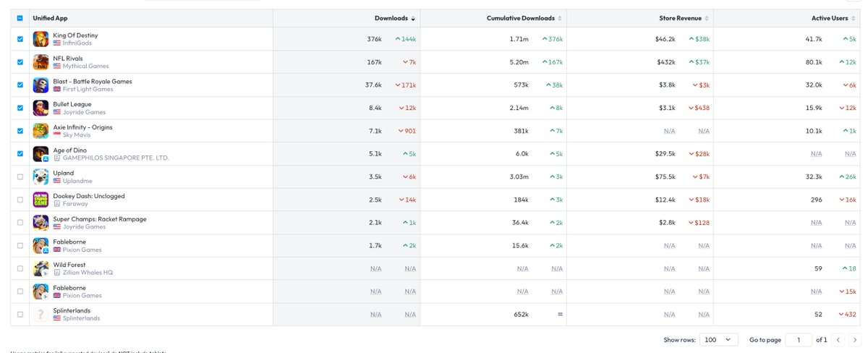
Task: Open Upland app icon
Action: 41,177
